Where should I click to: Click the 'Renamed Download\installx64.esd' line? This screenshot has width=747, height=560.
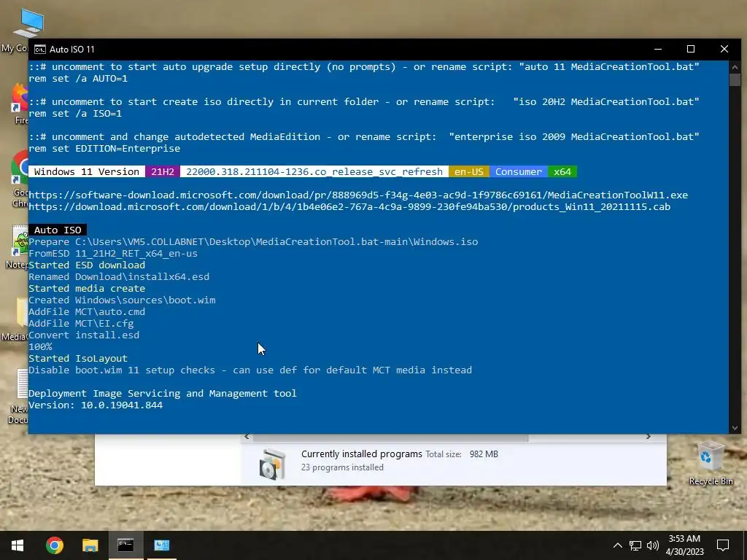(119, 276)
